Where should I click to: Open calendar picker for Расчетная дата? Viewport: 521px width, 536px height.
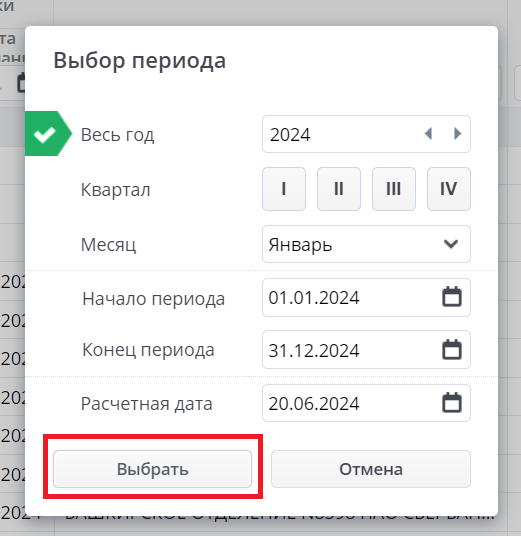pos(452,402)
